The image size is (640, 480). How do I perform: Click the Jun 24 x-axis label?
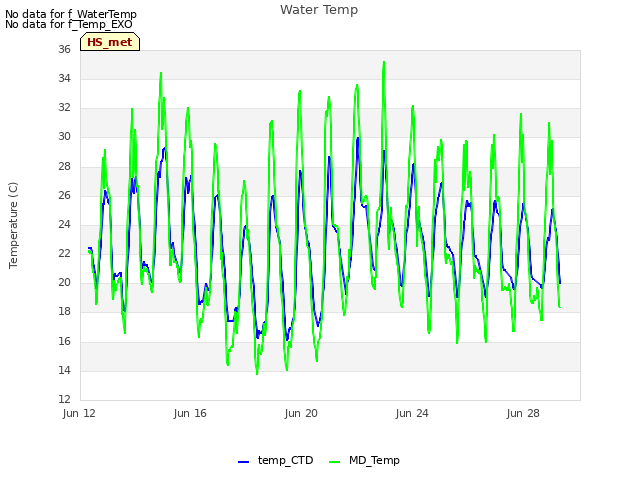[x=412, y=413]
